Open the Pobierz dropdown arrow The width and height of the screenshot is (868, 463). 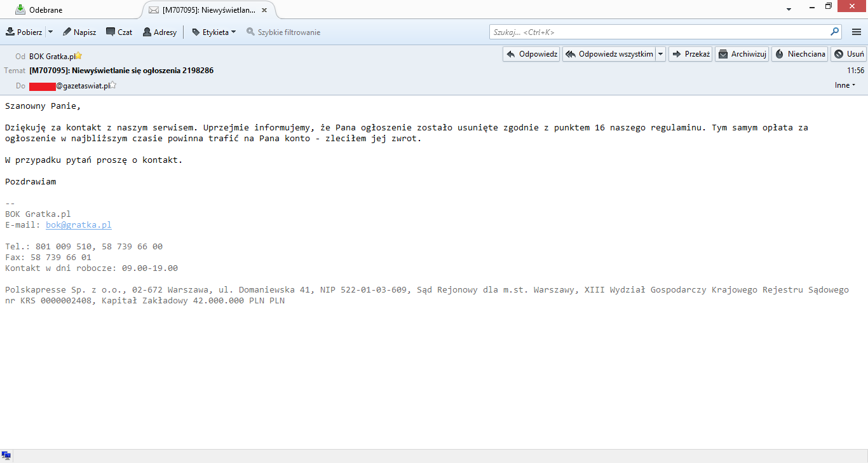point(51,32)
